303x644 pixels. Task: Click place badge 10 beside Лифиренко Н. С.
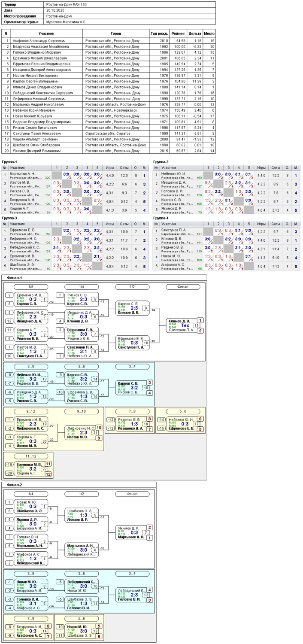99,428
